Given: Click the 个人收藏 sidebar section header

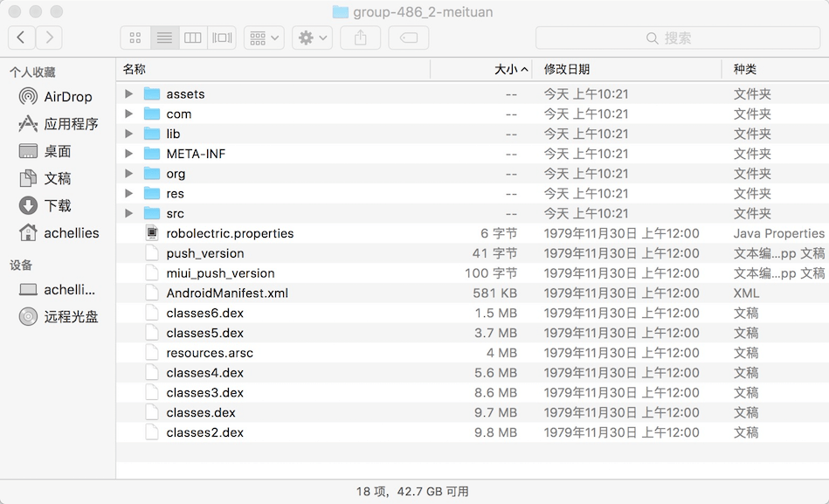Looking at the screenshot, I should (x=32, y=72).
